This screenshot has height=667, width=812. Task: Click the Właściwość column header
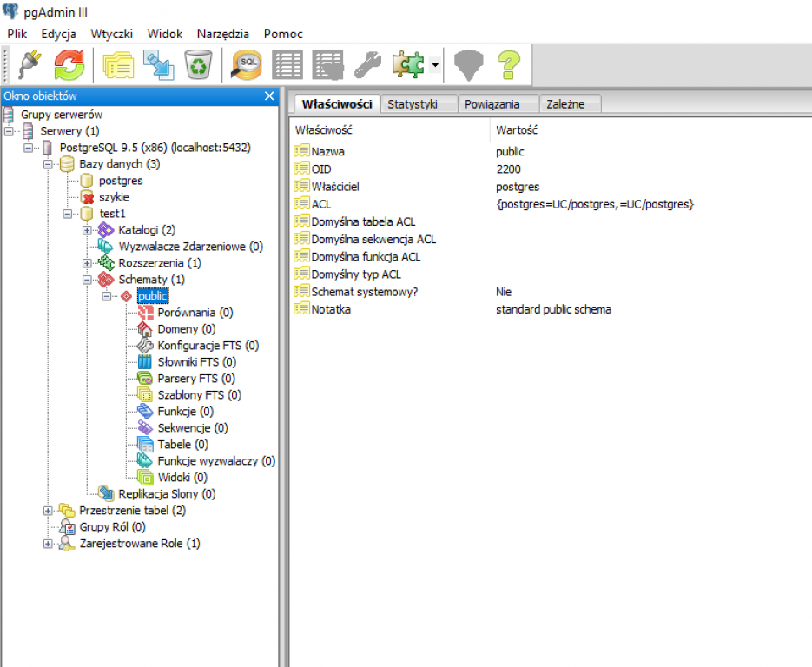tap(391, 130)
